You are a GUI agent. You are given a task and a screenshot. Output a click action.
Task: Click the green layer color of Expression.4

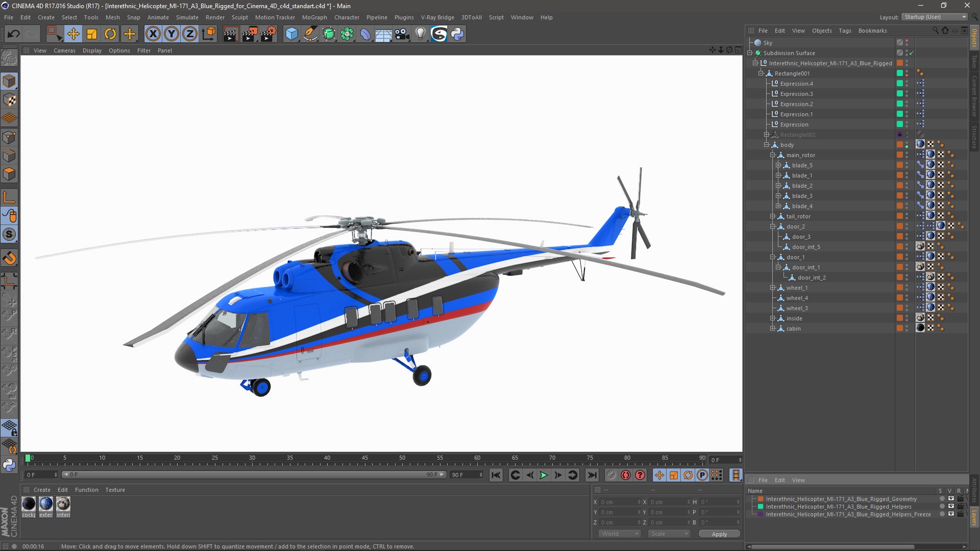click(900, 84)
